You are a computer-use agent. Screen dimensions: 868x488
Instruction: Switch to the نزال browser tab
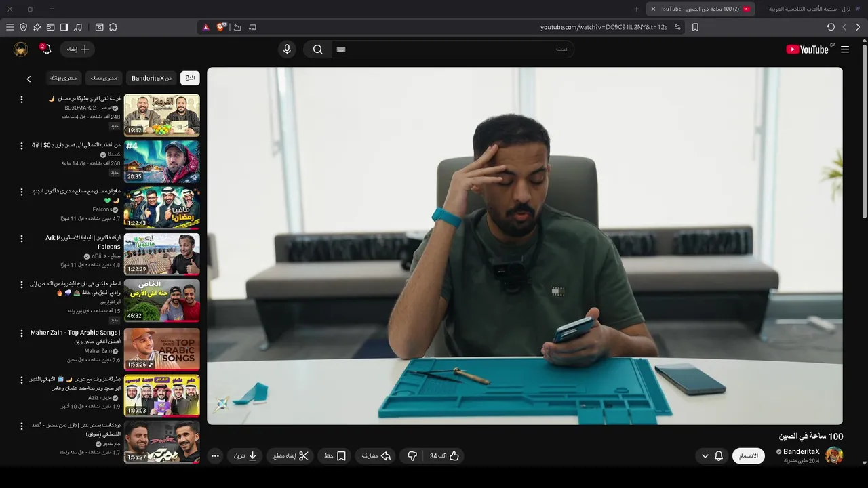coord(809,9)
